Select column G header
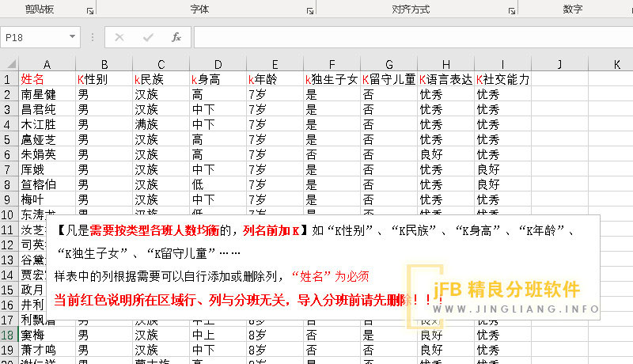 click(389, 65)
